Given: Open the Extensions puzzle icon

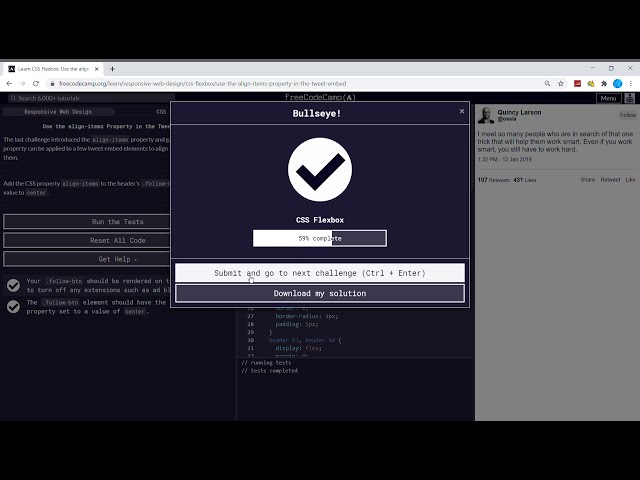Looking at the screenshot, I should [x=604, y=84].
